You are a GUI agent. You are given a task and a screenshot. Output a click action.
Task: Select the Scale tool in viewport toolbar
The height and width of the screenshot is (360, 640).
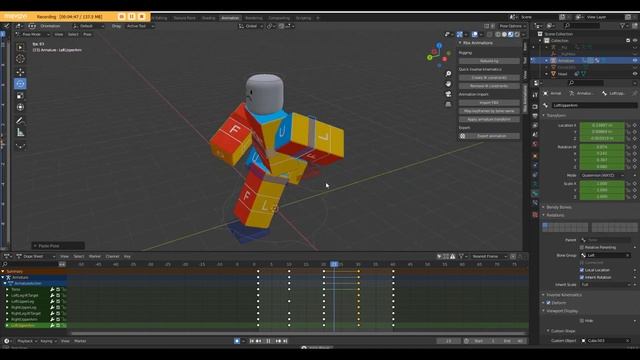[x=20, y=96]
